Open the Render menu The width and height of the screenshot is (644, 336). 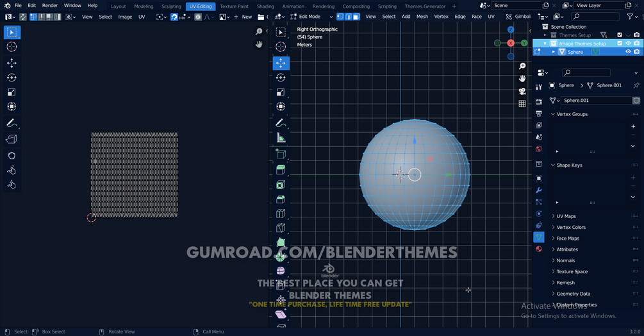point(50,5)
